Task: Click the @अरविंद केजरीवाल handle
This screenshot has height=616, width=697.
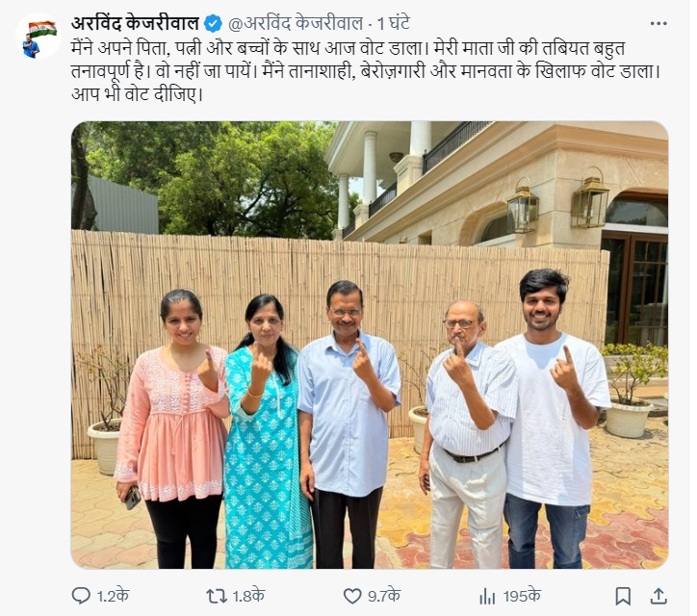Action: (296, 23)
